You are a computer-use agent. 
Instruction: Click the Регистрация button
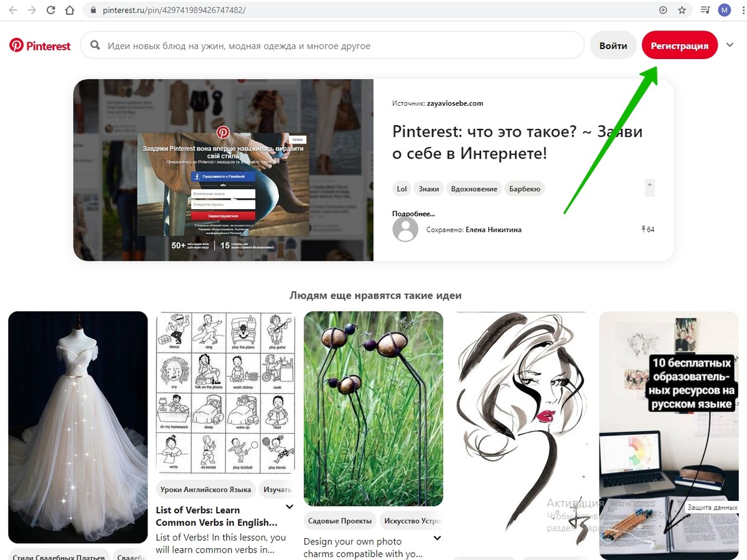(680, 45)
